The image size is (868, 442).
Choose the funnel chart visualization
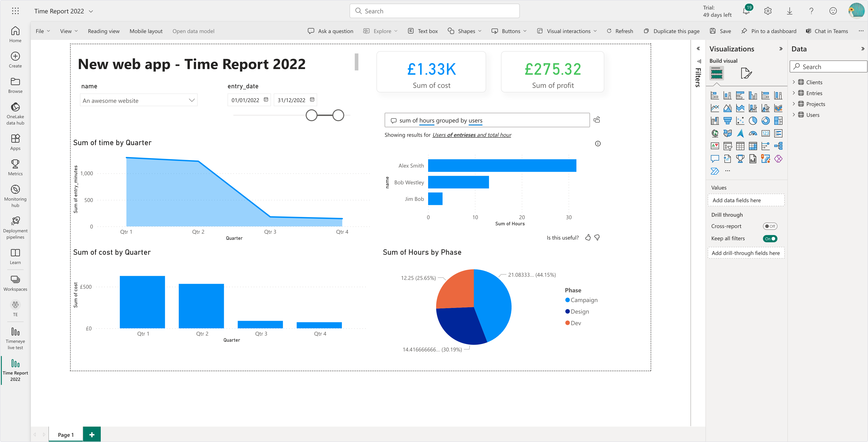(x=727, y=121)
